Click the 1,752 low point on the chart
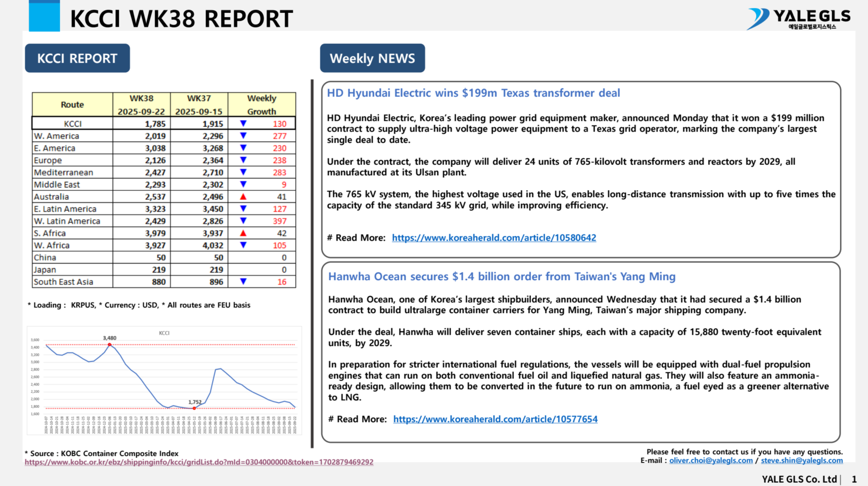This screenshot has width=868, height=486. click(195, 408)
